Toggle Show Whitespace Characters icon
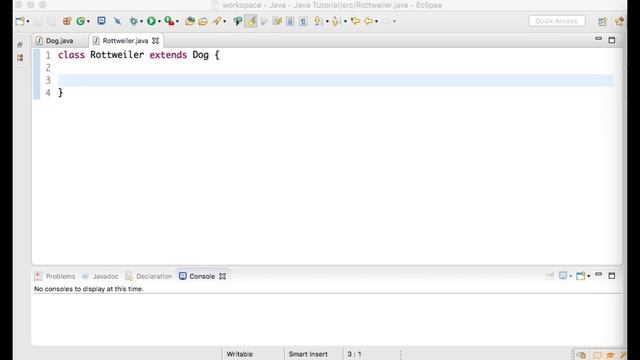The width and height of the screenshot is (640, 360). pos(303,21)
